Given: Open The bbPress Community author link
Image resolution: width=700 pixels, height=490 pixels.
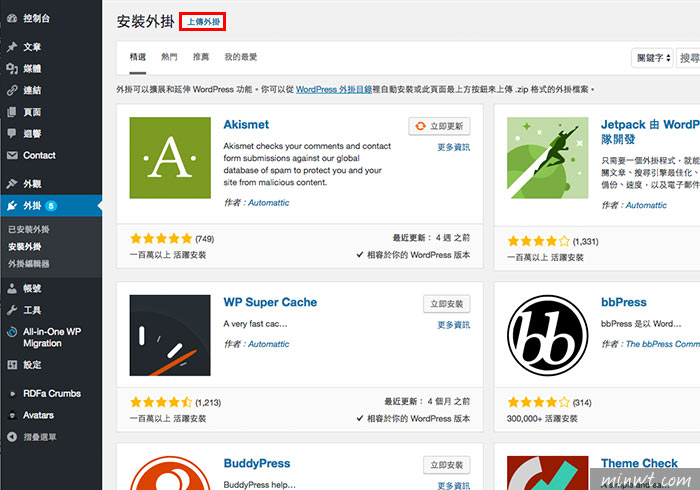Looking at the screenshot, I should click(662, 344).
